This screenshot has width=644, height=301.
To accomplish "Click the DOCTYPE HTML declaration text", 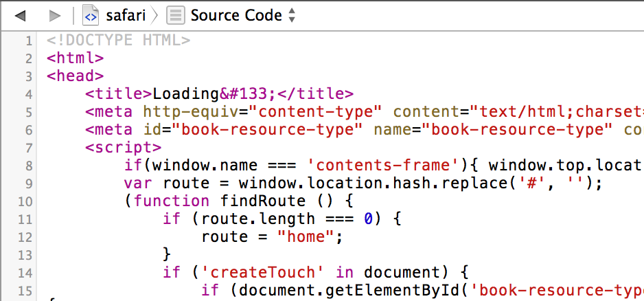I will coord(118,41).
